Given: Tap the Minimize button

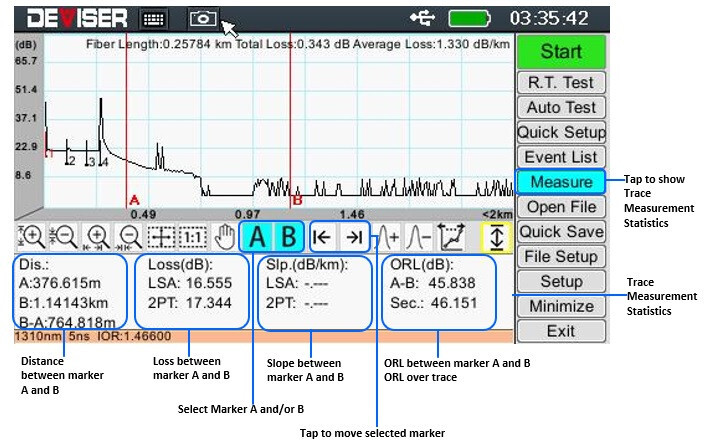Looking at the screenshot, I should (561, 306).
